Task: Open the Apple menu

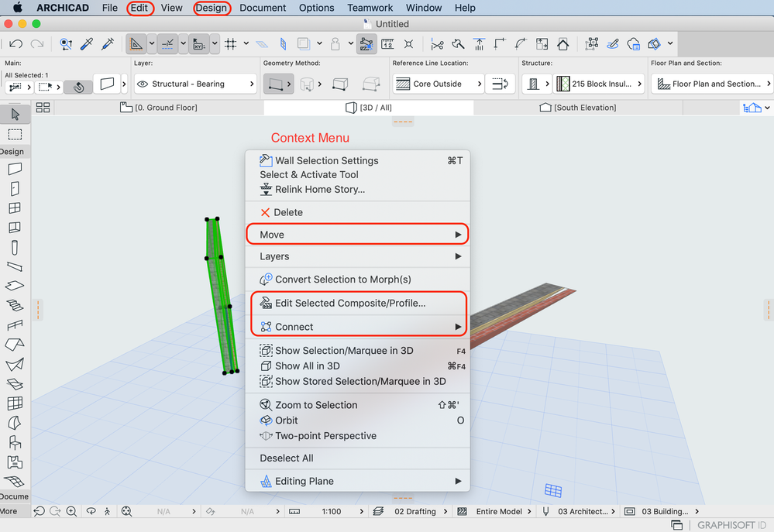Action: 17,8
